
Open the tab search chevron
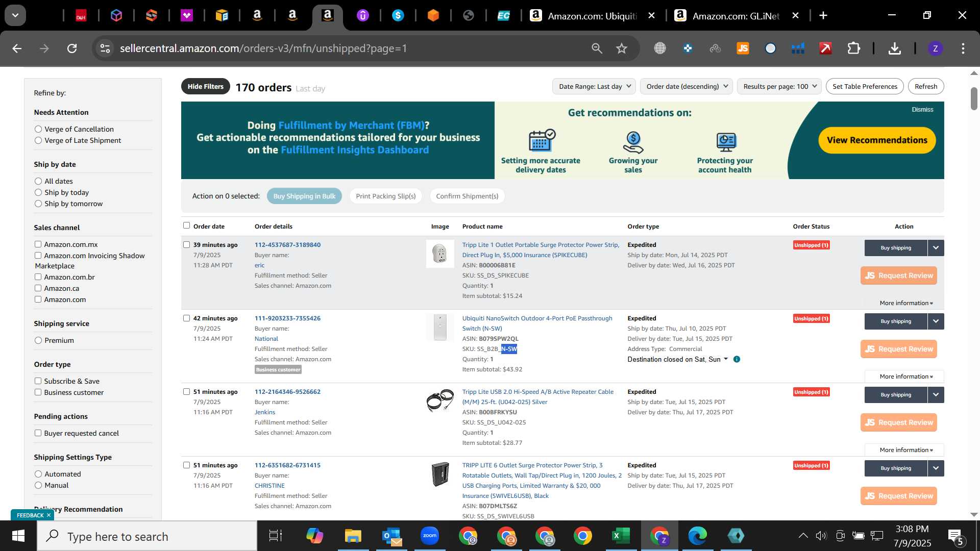[x=15, y=15]
